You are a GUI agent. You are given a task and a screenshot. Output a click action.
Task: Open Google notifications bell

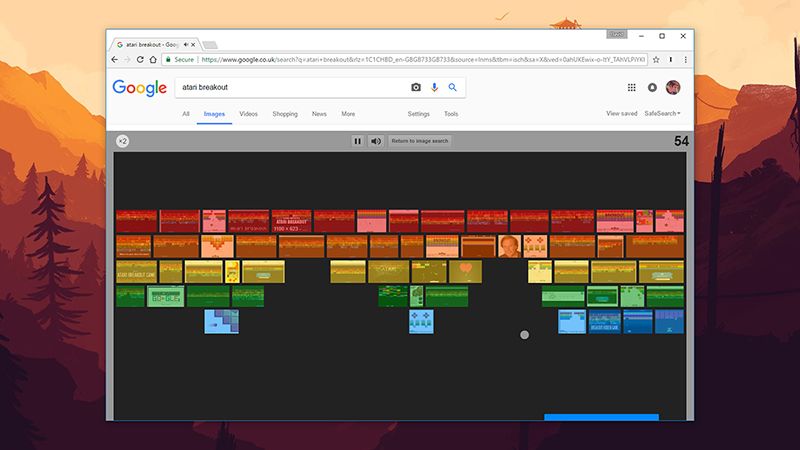652,88
